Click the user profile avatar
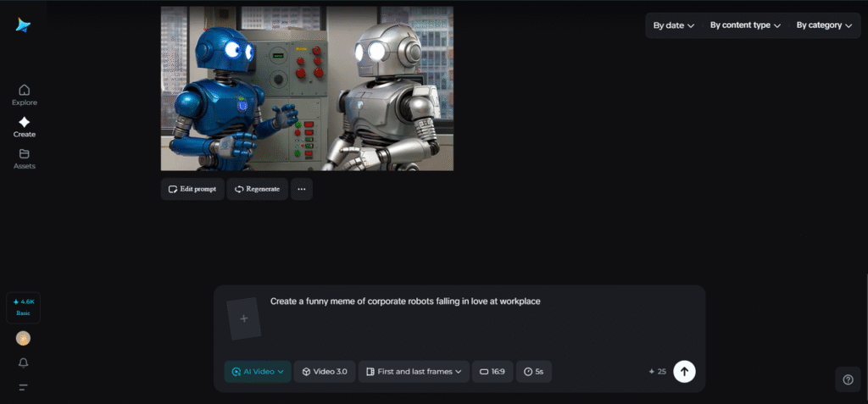This screenshot has width=868, height=404. click(x=23, y=338)
